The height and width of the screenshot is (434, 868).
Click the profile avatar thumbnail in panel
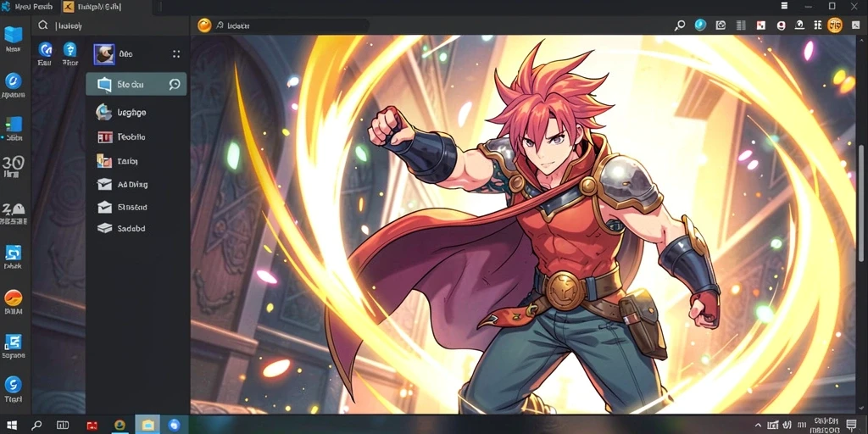click(104, 54)
